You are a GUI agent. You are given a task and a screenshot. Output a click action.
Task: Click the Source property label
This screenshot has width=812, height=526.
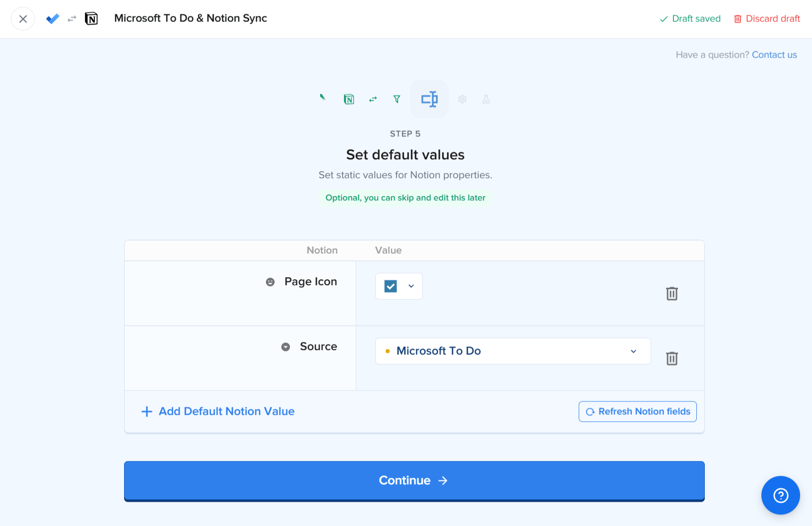(318, 346)
